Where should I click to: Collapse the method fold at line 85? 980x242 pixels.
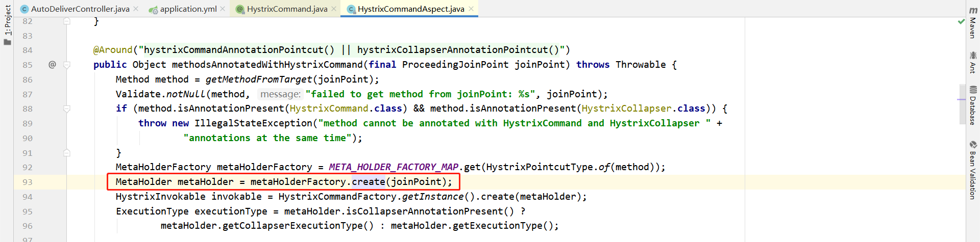click(67, 65)
